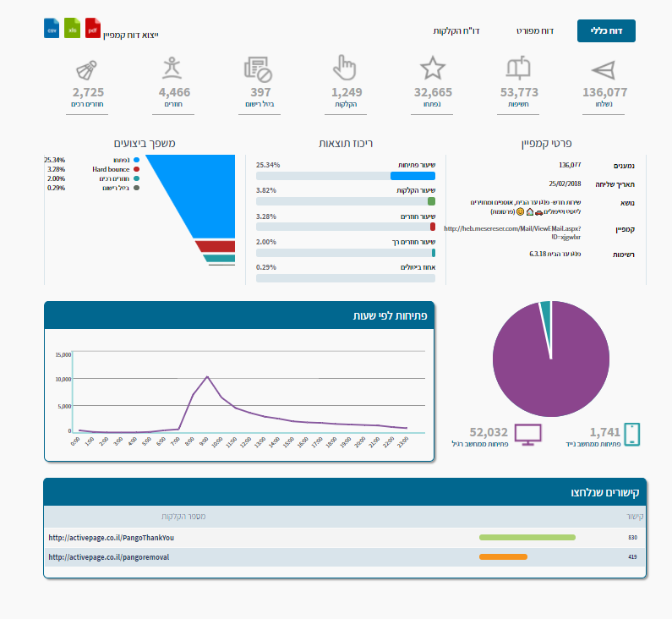Click the shuttlecock soft bounces icon
672x619 pixels.
click(88, 68)
